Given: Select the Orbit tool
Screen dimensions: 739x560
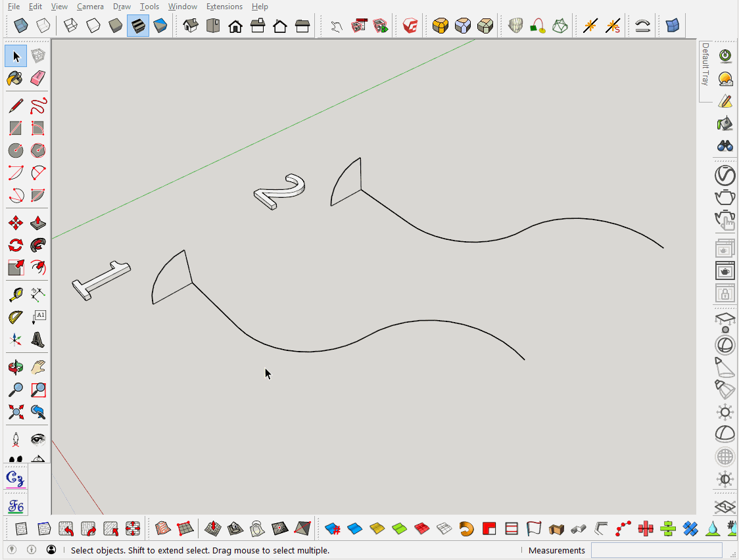Looking at the screenshot, I should 15,368.
